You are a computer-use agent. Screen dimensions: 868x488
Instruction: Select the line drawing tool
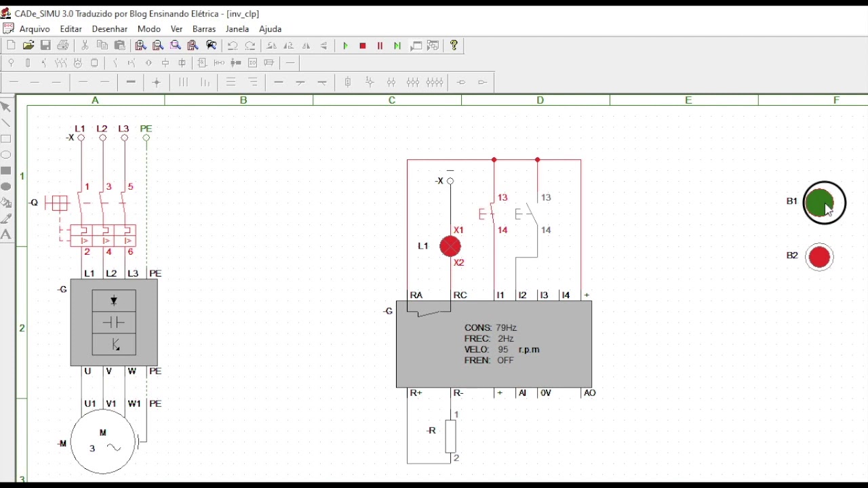tap(6, 123)
